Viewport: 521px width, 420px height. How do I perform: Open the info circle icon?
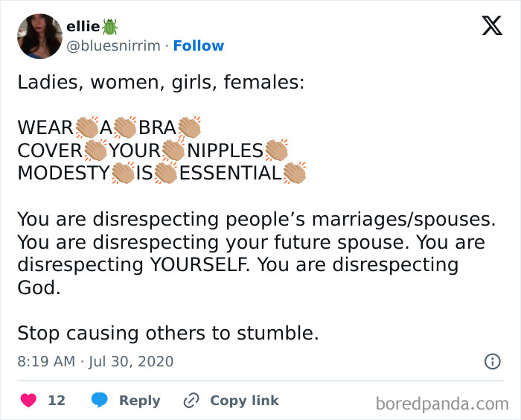point(492,361)
